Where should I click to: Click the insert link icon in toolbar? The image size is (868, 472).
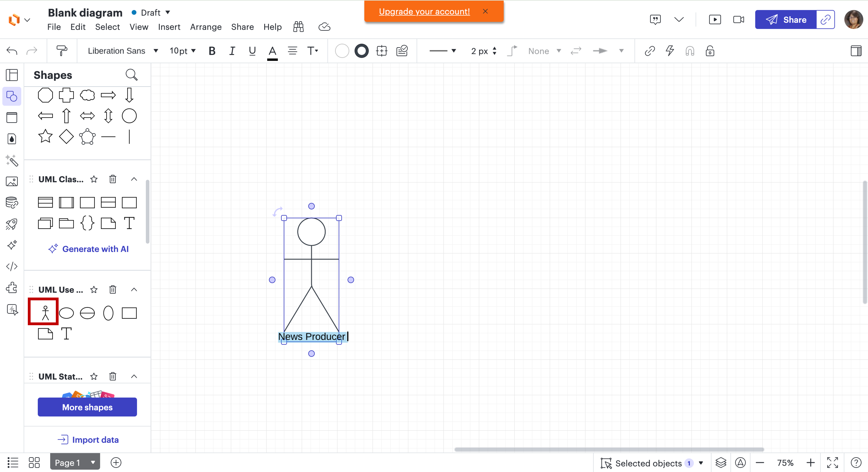[x=650, y=51]
